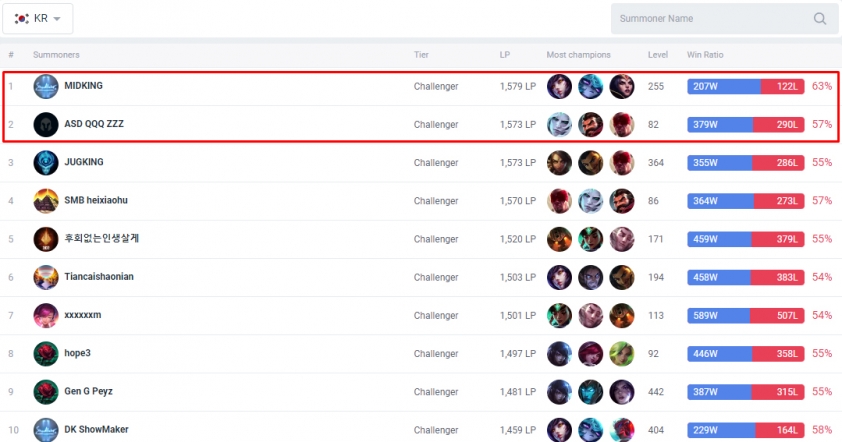Image resolution: width=842 pixels, height=442 pixels.
Task: Click Gen G Peyz's second champion icon
Action: pos(590,392)
